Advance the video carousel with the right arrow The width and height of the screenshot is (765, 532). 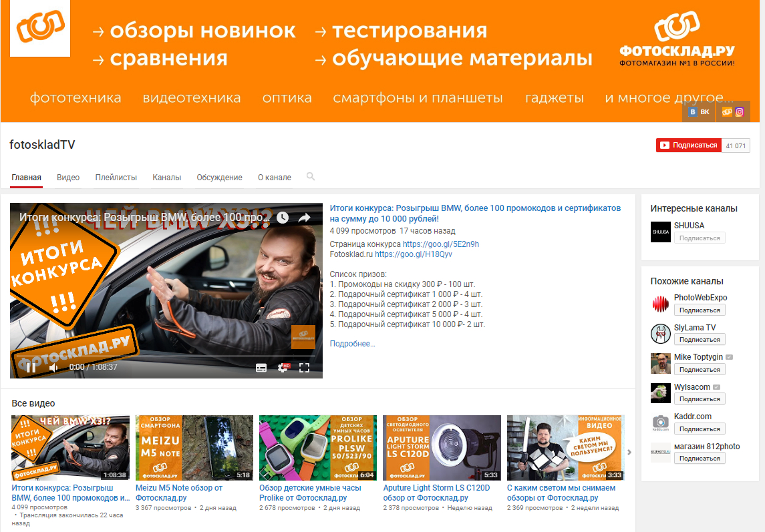click(628, 451)
